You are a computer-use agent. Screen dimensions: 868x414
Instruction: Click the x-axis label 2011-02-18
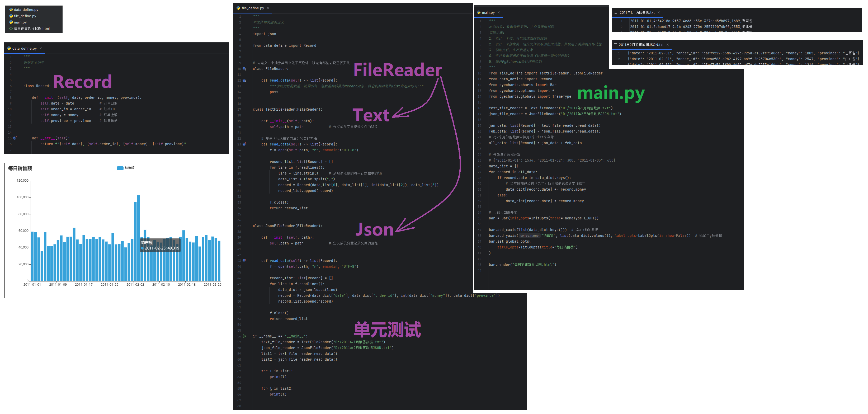187,285
